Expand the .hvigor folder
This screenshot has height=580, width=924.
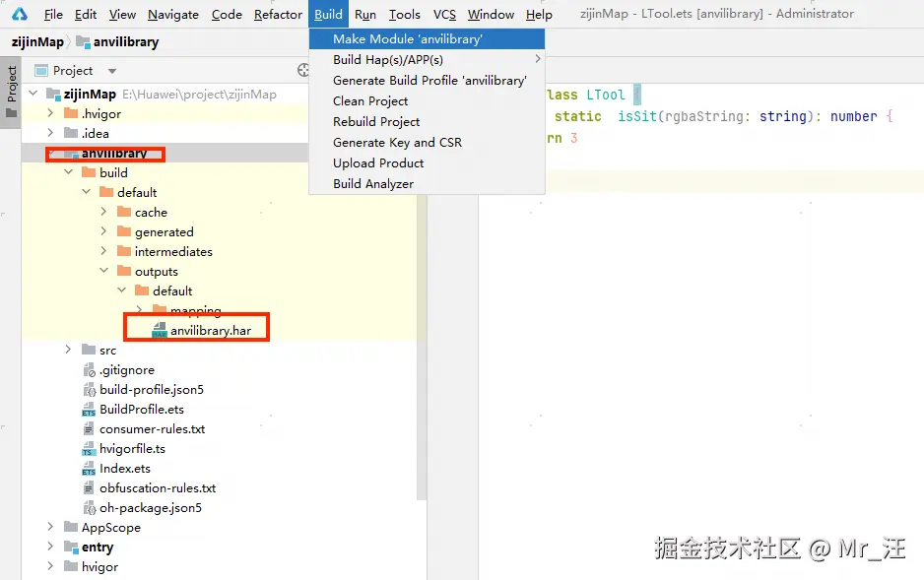click(50, 113)
